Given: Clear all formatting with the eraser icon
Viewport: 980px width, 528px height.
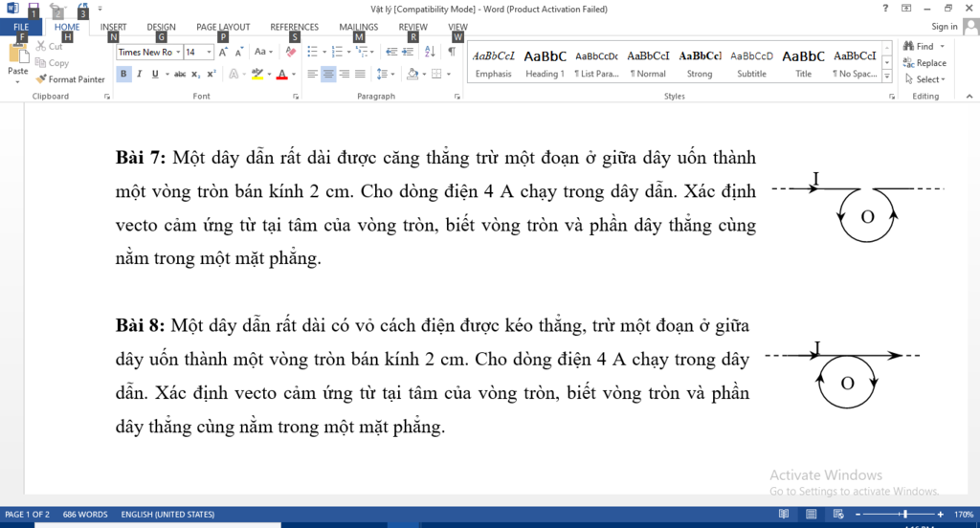Looking at the screenshot, I should point(291,52).
